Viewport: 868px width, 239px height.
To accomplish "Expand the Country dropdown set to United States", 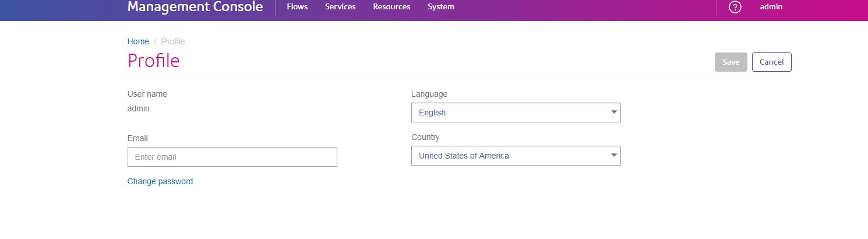I will coord(516,156).
